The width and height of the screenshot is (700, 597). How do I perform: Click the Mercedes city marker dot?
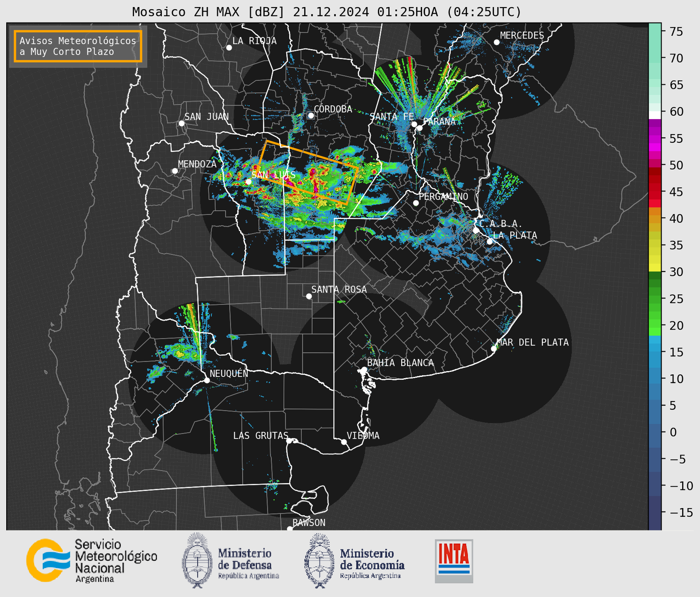click(x=497, y=42)
